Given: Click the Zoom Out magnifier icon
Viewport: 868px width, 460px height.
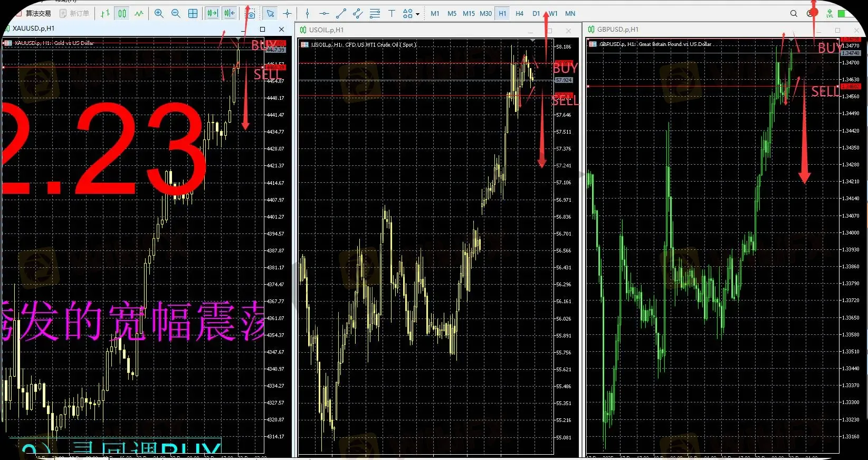Looking at the screenshot, I should [x=176, y=14].
